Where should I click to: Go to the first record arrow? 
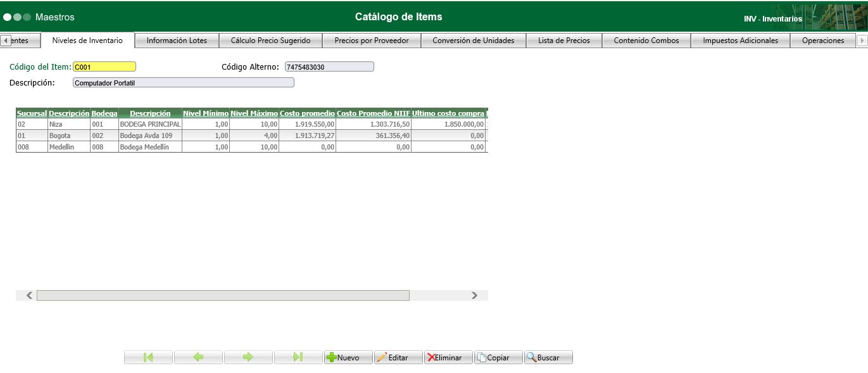tap(148, 357)
